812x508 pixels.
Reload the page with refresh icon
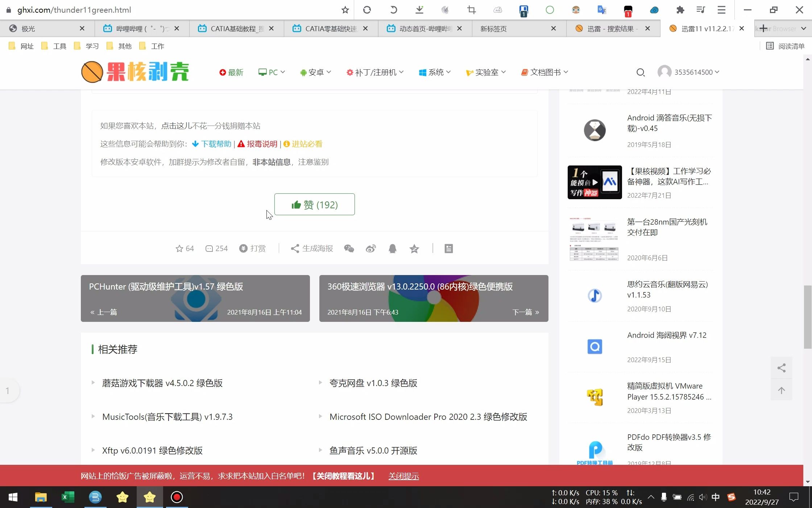click(367, 10)
